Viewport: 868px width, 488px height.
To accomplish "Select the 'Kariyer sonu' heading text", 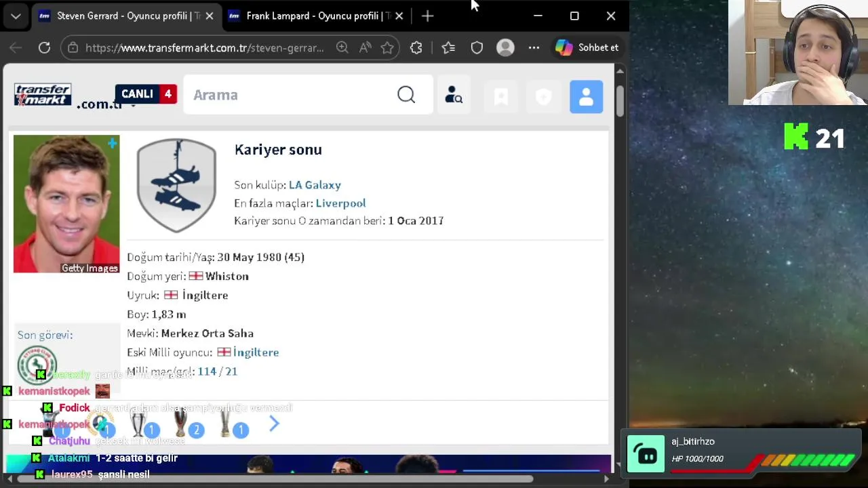I will pyautogui.click(x=278, y=150).
